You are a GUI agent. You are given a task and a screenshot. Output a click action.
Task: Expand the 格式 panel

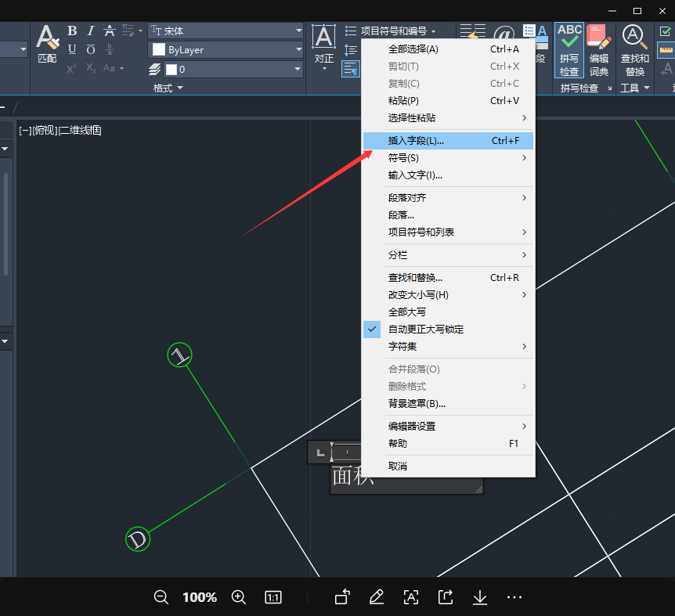tap(168, 88)
